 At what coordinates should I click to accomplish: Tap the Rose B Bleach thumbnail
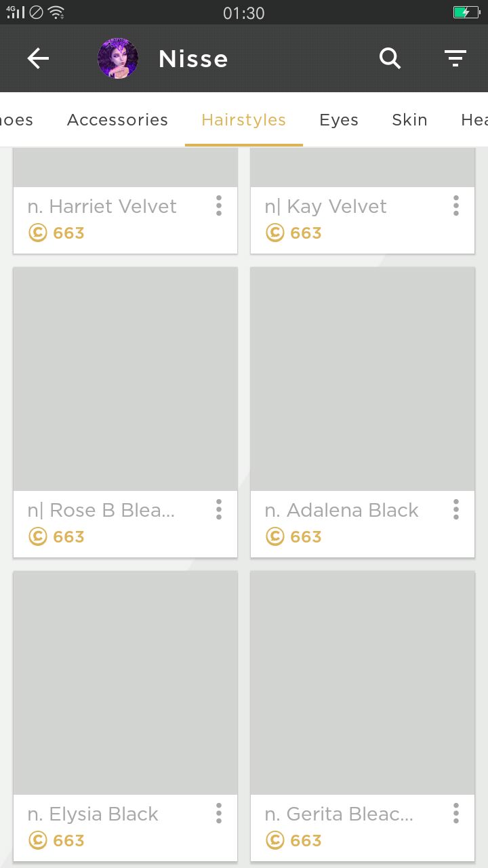[125, 379]
